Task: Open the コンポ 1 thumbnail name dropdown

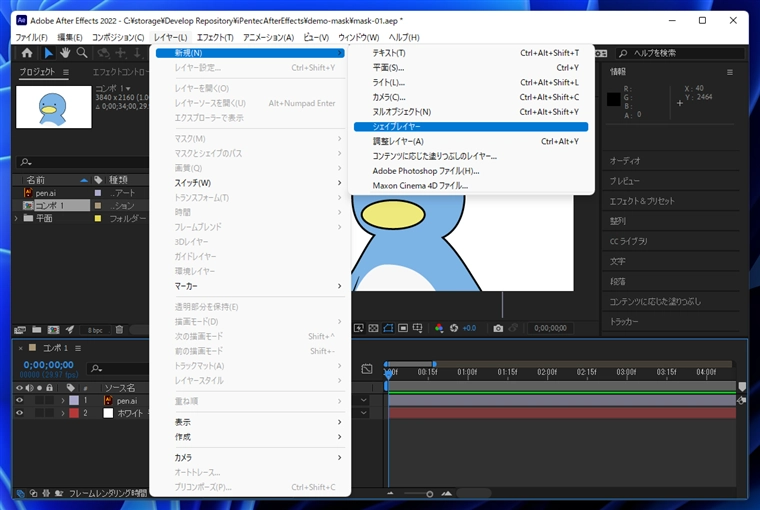Action: tap(128, 89)
